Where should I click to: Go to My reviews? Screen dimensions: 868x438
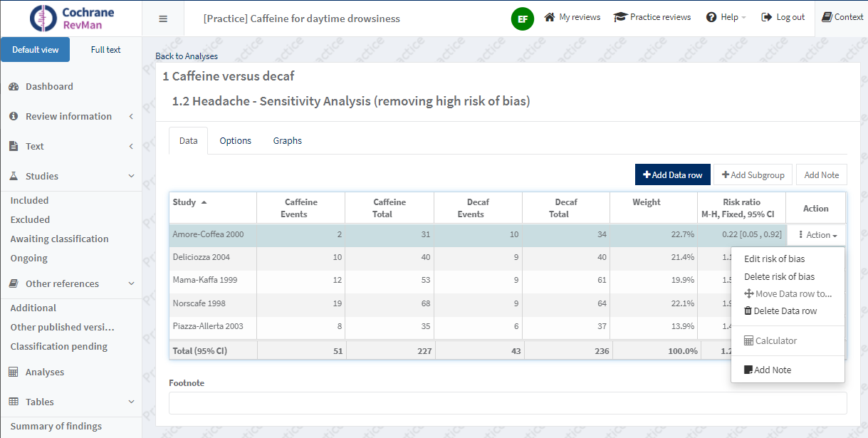(572, 17)
